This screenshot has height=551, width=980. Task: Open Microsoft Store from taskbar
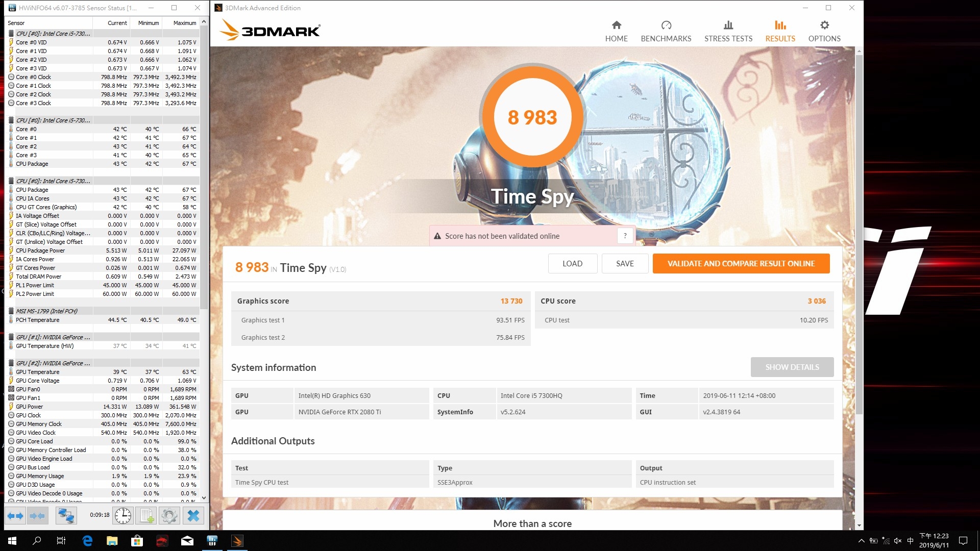(x=137, y=541)
